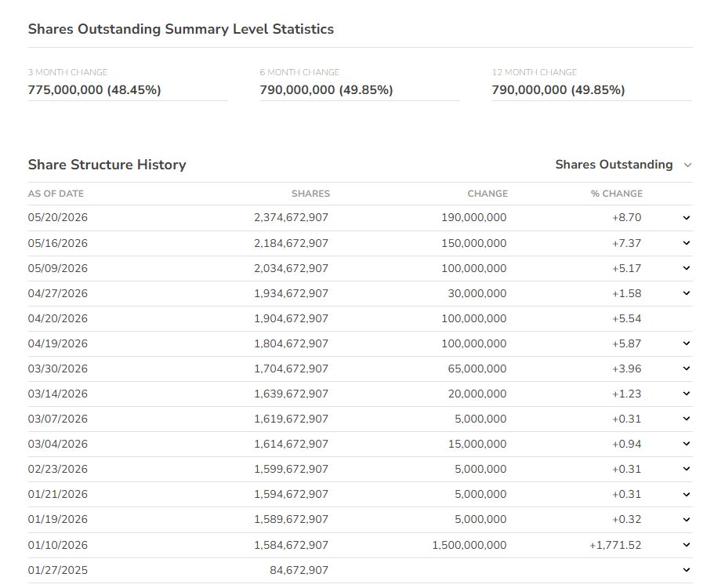Viewport: 714px width, 588px height.
Task: Expand the 05/16/2026 row chevron
Action: (687, 243)
